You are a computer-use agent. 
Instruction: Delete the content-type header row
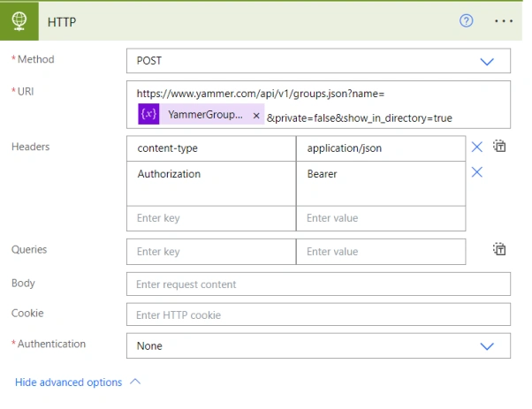click(x=476, y=147)
